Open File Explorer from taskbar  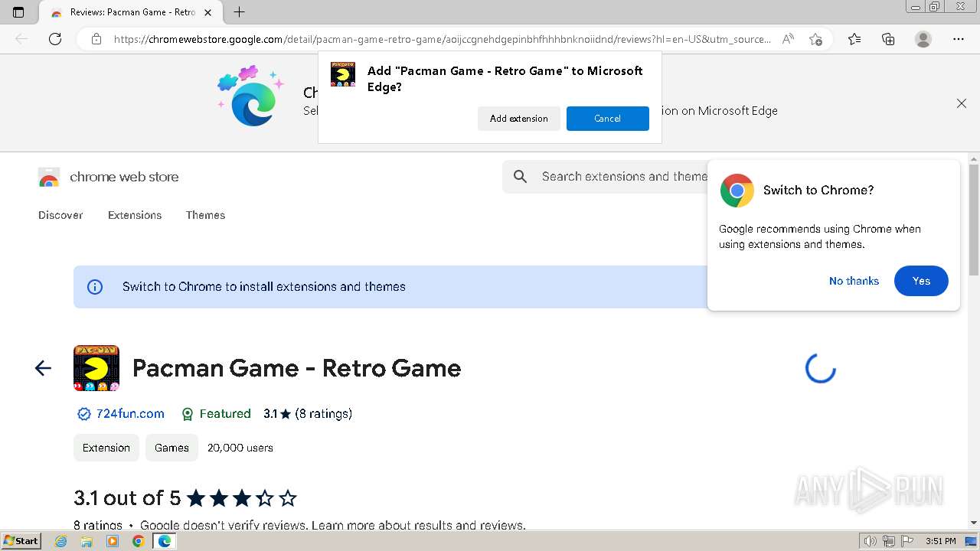tap(87, 541)
